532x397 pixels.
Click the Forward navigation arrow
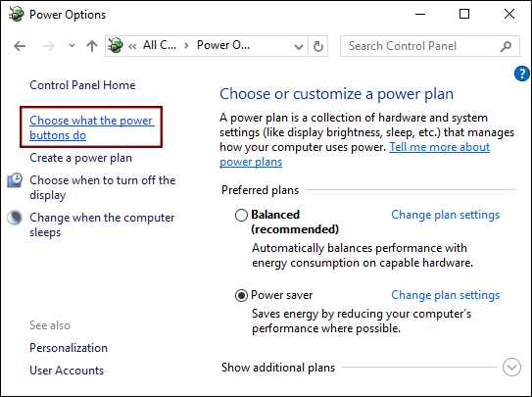[x=49, y=46]
